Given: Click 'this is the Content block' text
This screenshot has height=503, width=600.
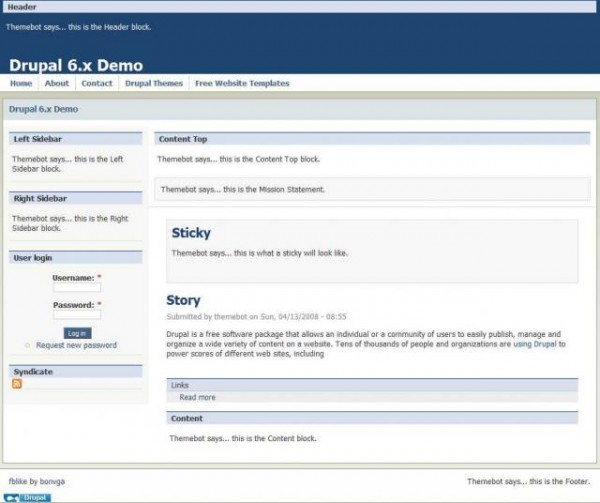Looking at the screenshot, I should pos(243,438).
